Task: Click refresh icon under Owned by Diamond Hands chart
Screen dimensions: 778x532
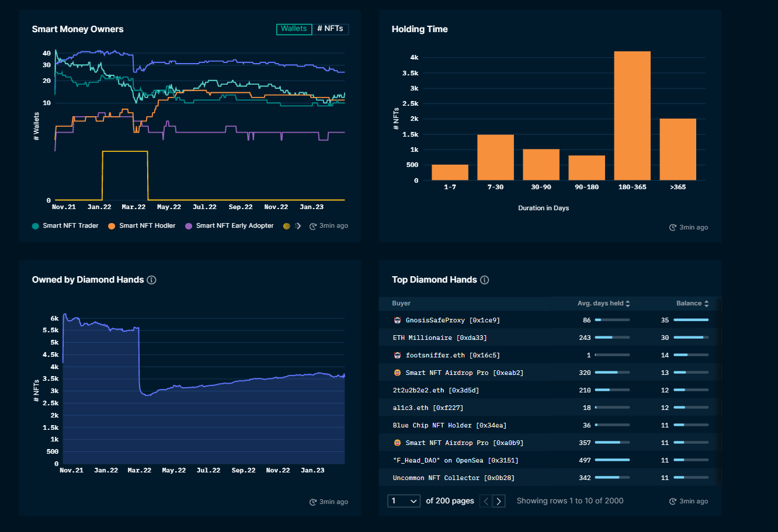Action: (x=313, y=502)
